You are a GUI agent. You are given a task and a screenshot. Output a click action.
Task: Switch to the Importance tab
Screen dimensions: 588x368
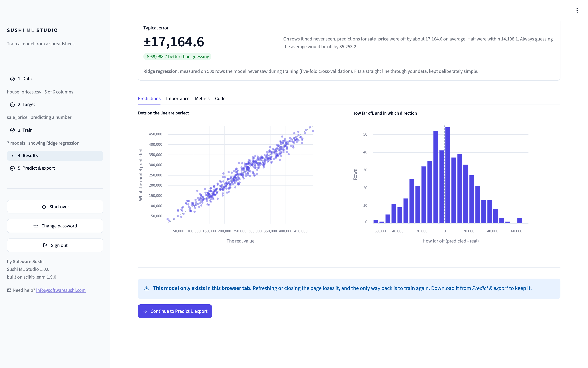(x=178, y=99)
